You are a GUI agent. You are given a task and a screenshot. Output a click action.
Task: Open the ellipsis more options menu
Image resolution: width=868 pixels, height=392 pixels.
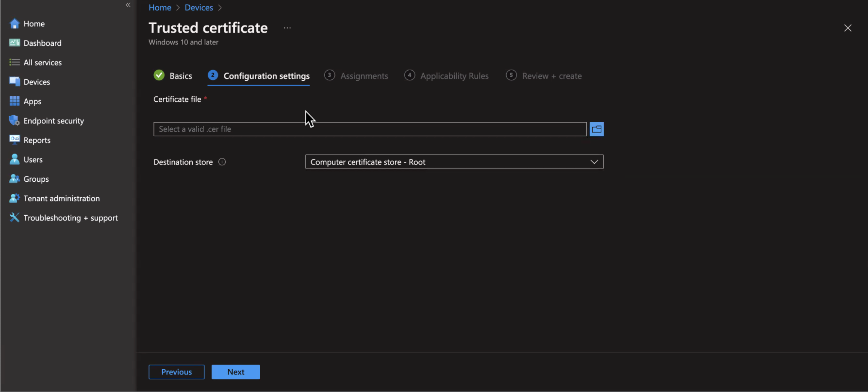pyautogui.click(x=287, y=28)
